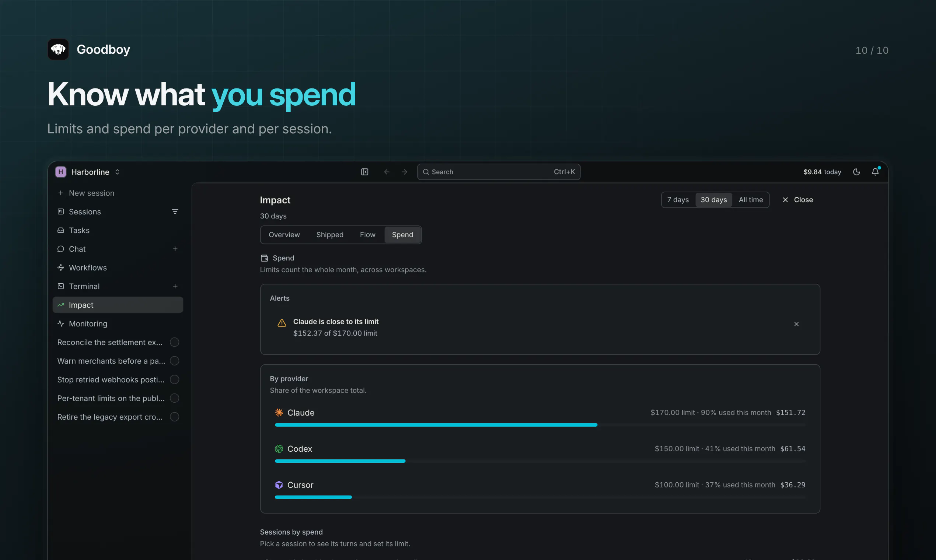Switch to the Flow tab
This screenshot has height=560, width=936.
point(368,235)
